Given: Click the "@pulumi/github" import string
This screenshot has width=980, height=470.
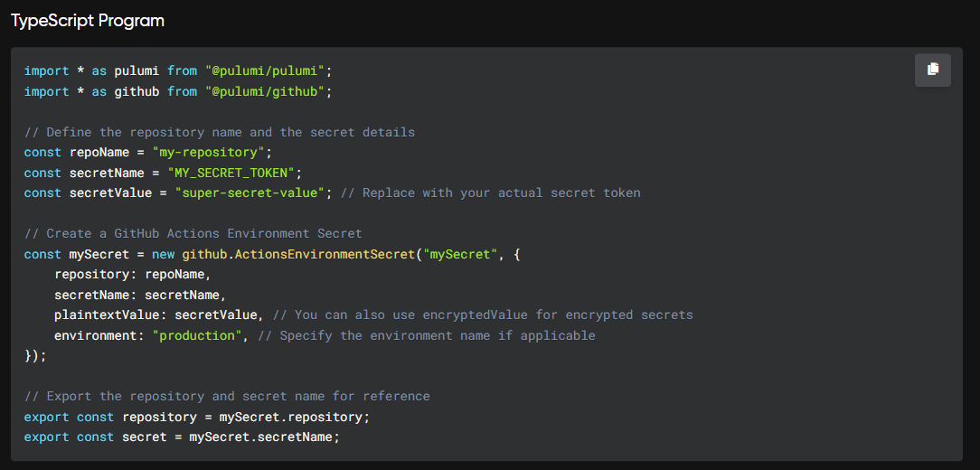Looking at the screenshot, I should 266,92.
